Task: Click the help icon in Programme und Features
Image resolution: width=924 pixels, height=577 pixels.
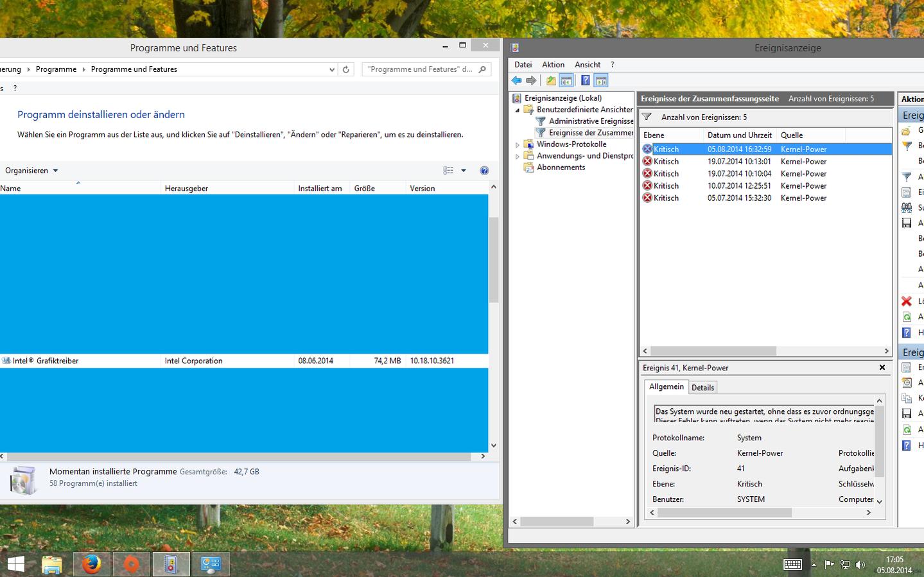Action: coord(484,170)
